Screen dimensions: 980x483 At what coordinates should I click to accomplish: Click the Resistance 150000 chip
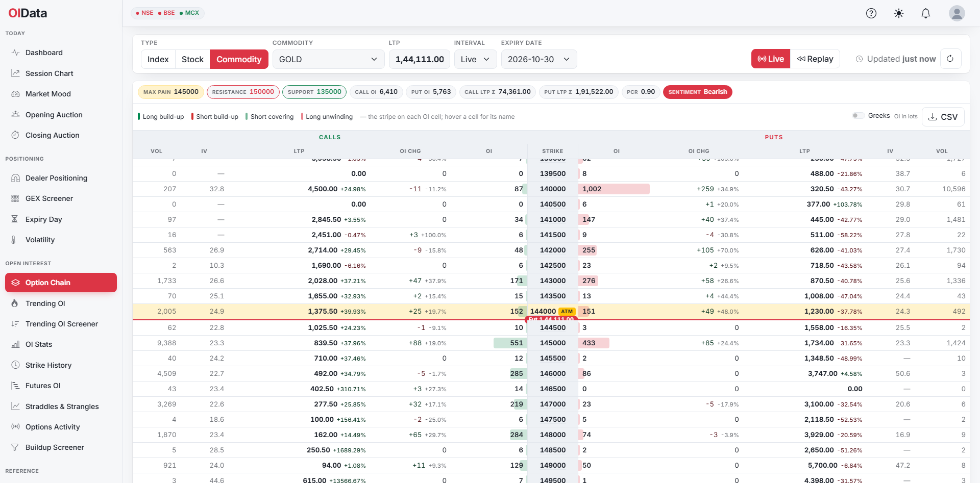(243, 92)
